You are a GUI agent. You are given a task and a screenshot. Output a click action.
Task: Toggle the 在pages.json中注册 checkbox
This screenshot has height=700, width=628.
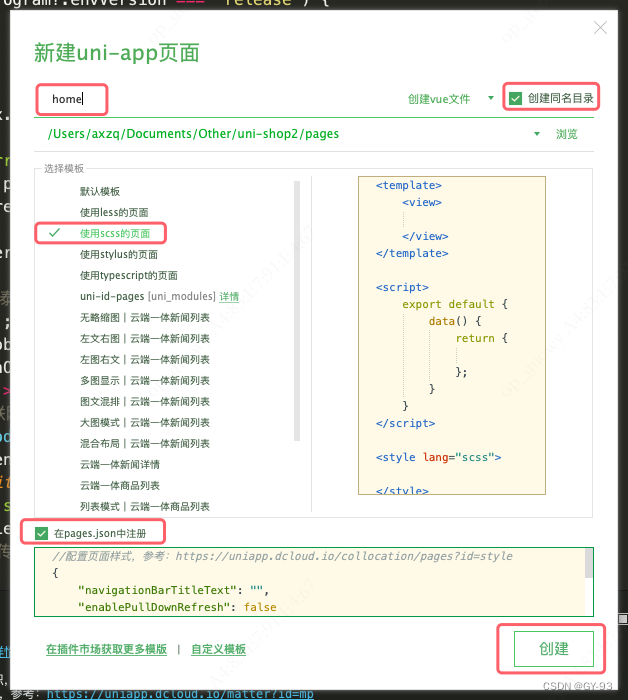[x=42, y=533]
